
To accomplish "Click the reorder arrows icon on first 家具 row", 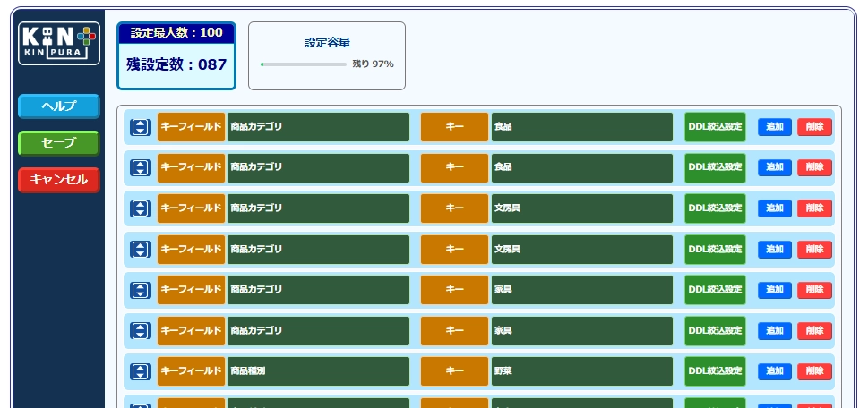I will 141,290.
